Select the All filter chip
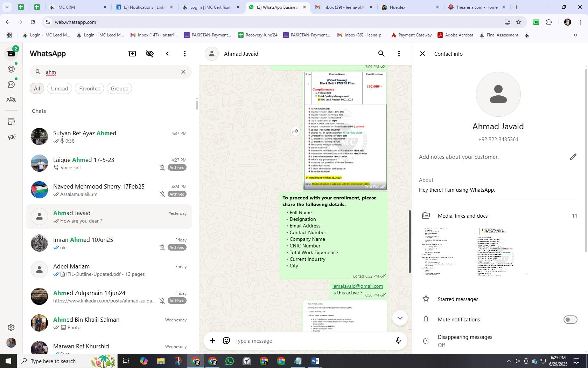This screenshot has height=368, width=588. point(37,89)
